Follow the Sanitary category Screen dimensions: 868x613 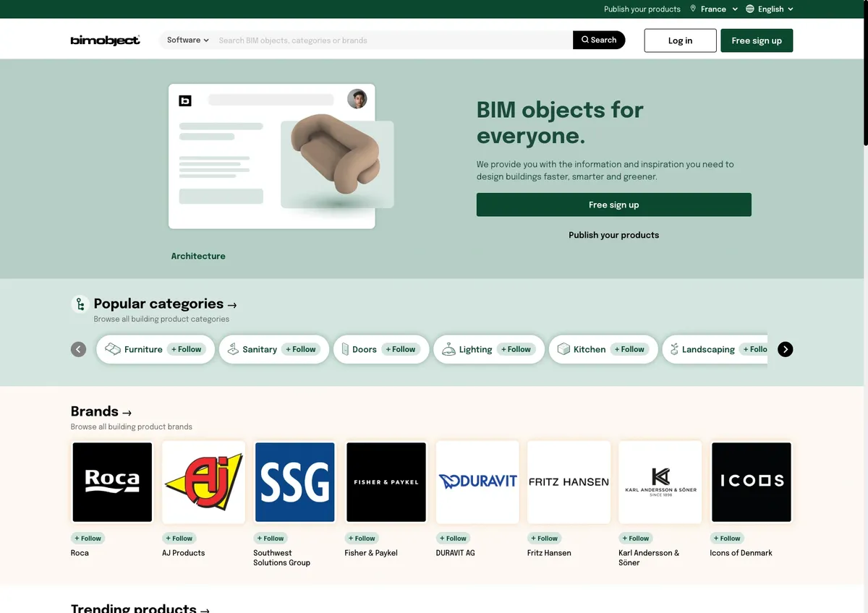(x=301, y=349)
